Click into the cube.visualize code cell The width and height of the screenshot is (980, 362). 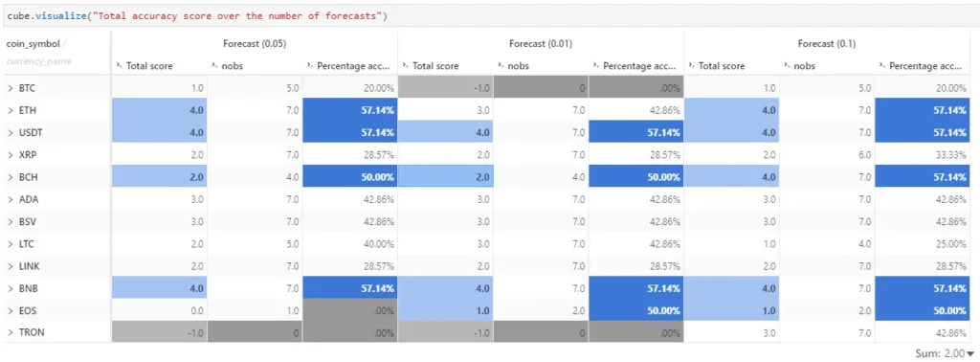(x=490, y=16)
